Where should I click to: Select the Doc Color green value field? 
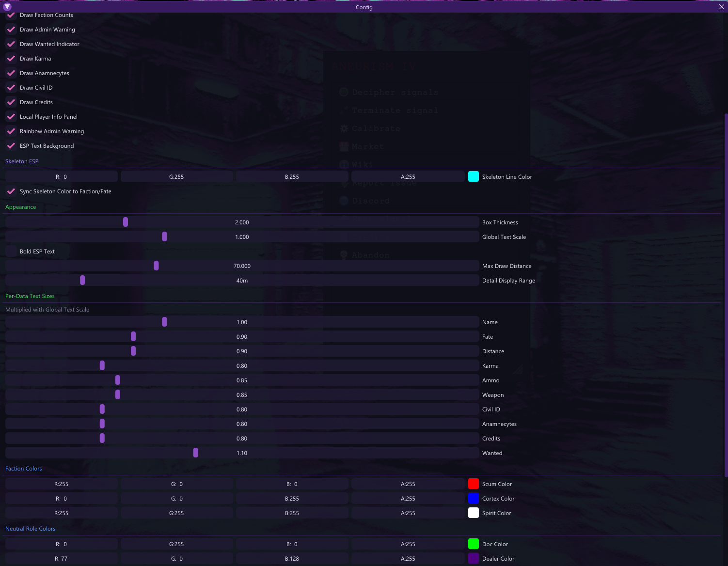(x=177, y=544)
